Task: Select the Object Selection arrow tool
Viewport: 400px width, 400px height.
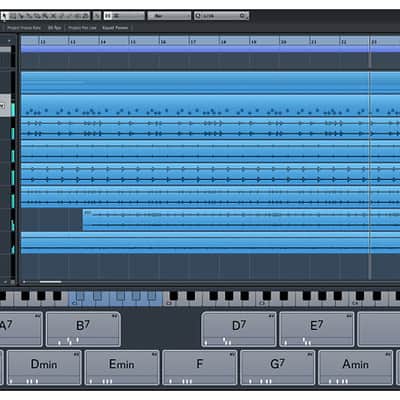Action: (5, 16)
